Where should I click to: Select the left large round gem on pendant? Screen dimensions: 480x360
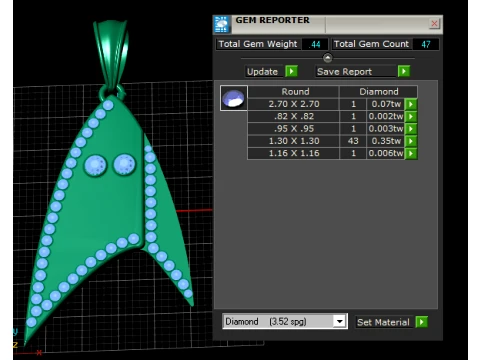pyautogui.click(x=95, y=165)
